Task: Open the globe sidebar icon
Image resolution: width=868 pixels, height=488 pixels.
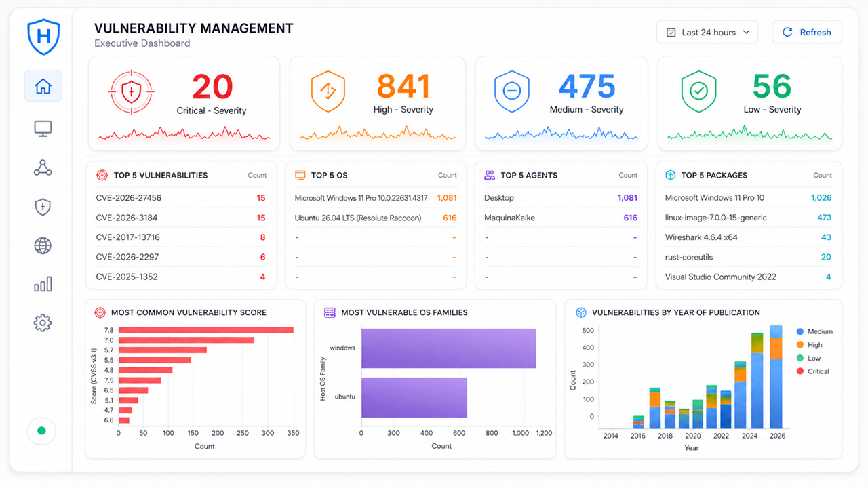Action: tap(43, 246)
